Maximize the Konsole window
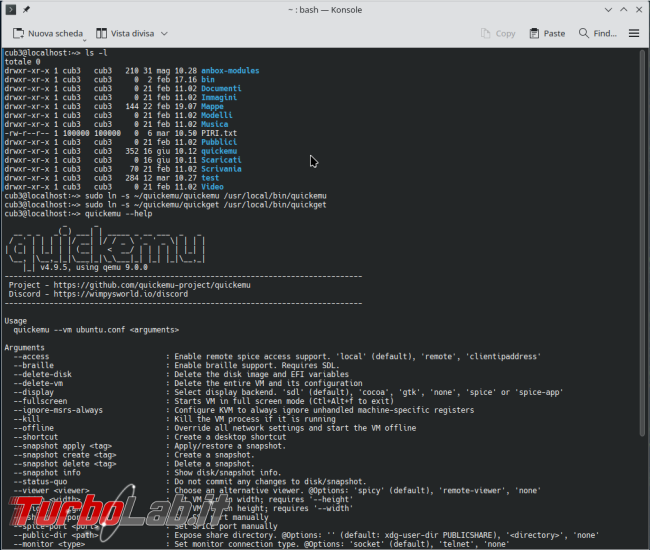650x550 pixels. (623, 10)
